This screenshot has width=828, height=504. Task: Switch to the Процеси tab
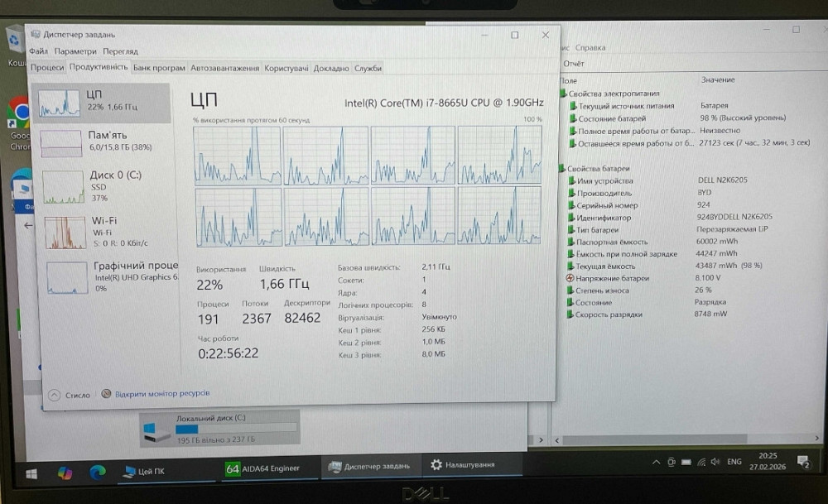pos(46,68)
